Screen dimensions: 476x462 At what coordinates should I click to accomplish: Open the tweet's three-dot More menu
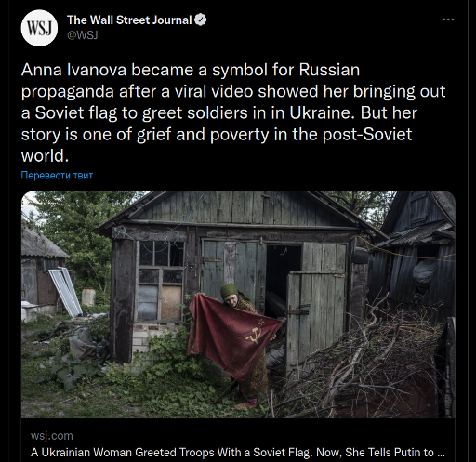click(x=448, y=20)
